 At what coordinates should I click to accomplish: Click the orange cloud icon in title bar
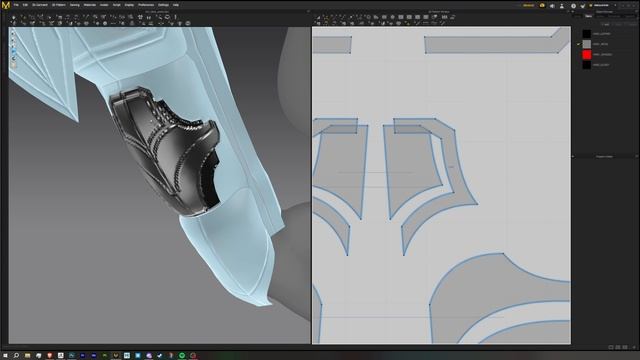[x=542, y=6]
